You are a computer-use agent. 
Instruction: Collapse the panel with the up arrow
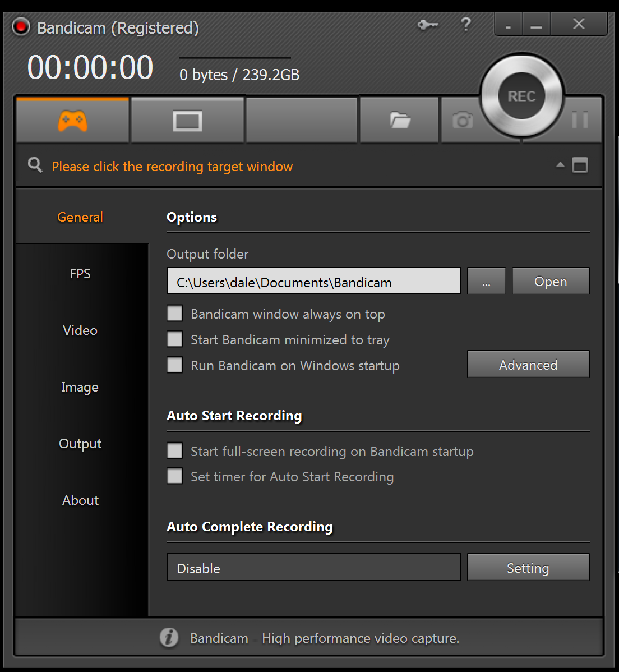point(560,165)
